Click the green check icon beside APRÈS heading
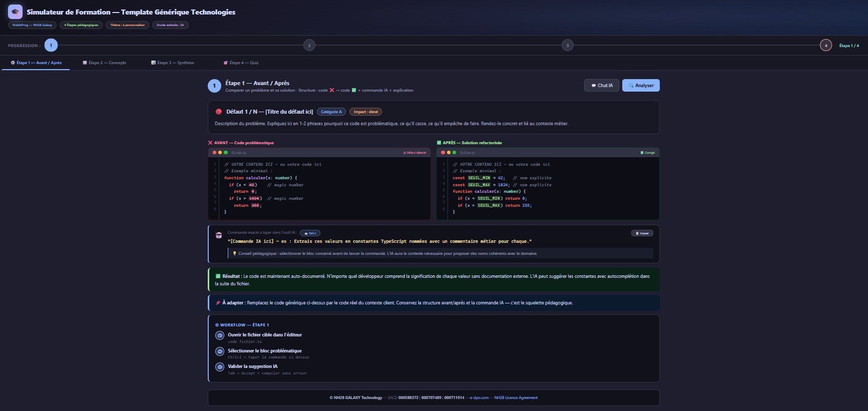Screen dimensions: 868x411 (439, 143)
